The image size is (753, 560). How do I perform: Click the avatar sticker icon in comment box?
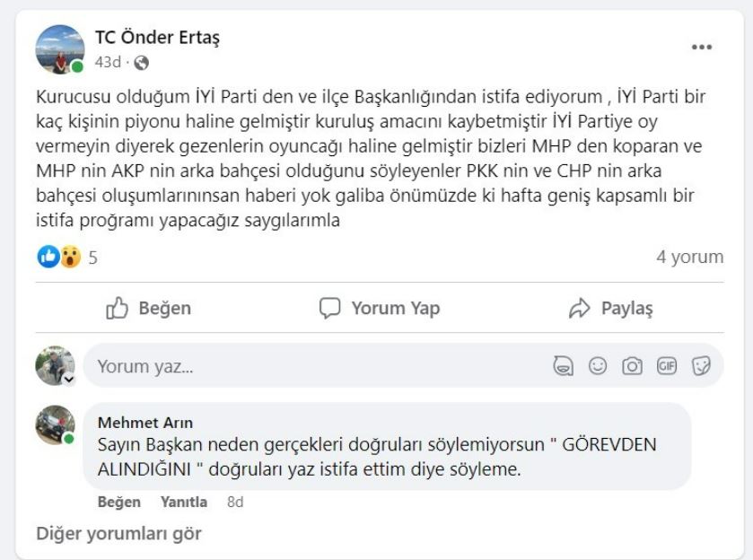(x=564, y=366)
